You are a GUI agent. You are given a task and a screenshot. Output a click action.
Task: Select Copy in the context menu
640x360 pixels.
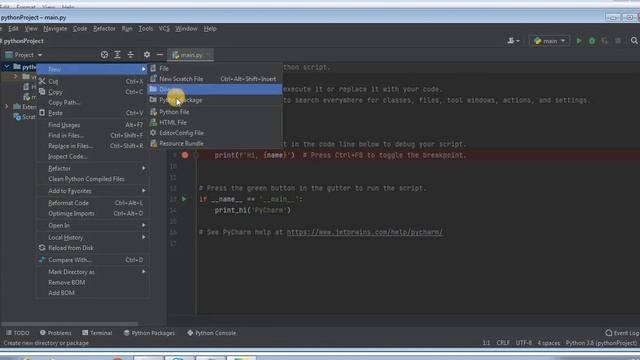93,92
